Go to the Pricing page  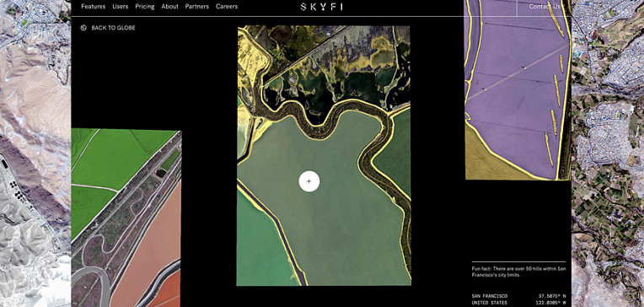(x=145, y=7)
